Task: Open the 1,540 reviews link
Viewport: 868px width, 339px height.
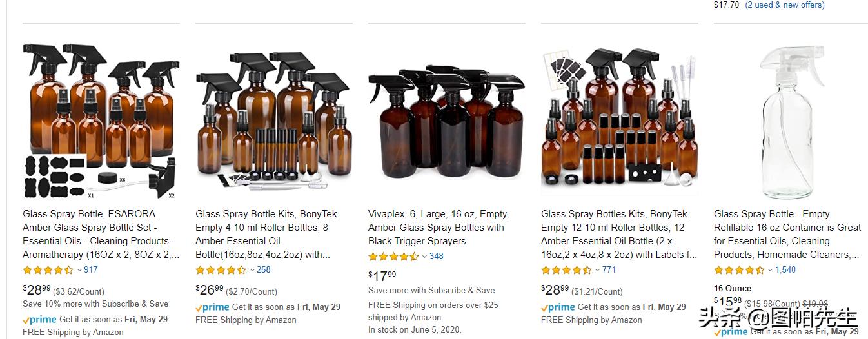Action: tap(785, 270)
